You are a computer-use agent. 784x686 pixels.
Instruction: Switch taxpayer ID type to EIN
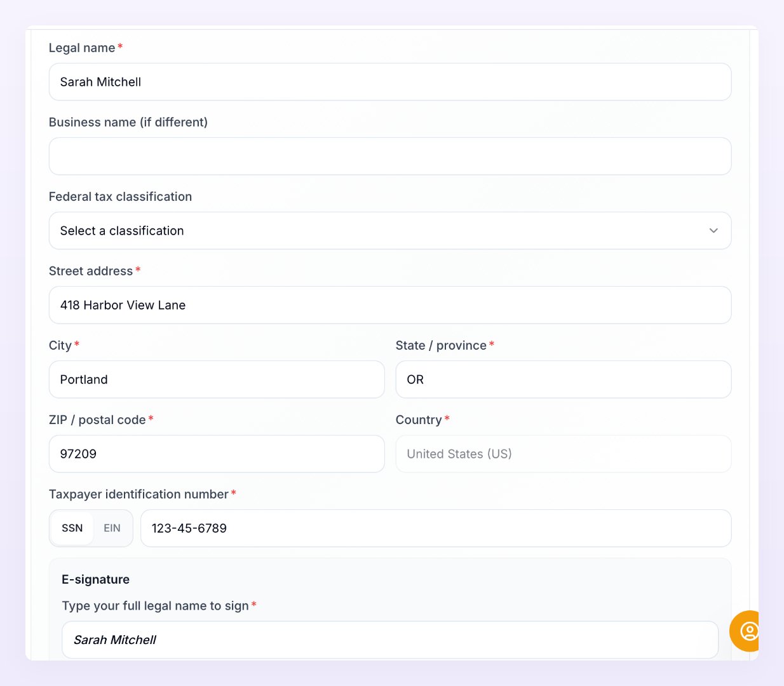pos(112,528)
